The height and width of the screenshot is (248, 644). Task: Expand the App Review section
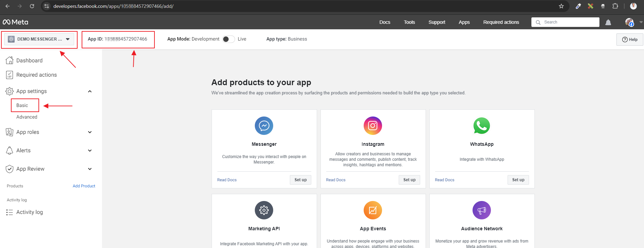90,169
